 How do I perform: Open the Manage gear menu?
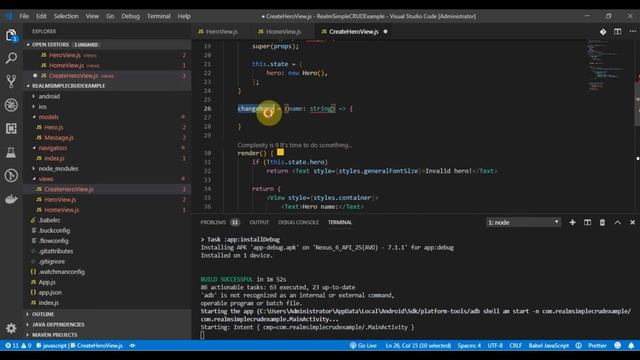click(11, 328)
